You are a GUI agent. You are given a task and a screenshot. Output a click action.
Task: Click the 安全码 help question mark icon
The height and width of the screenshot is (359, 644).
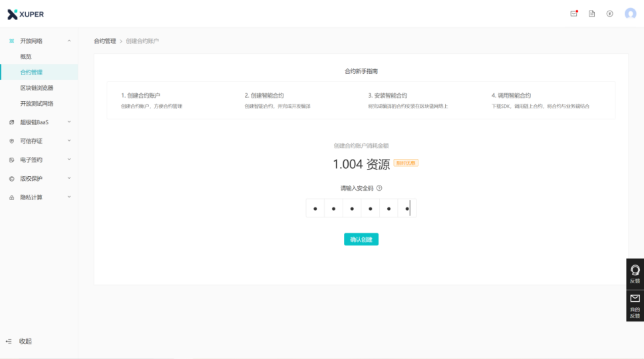click(x=379, y=188)
